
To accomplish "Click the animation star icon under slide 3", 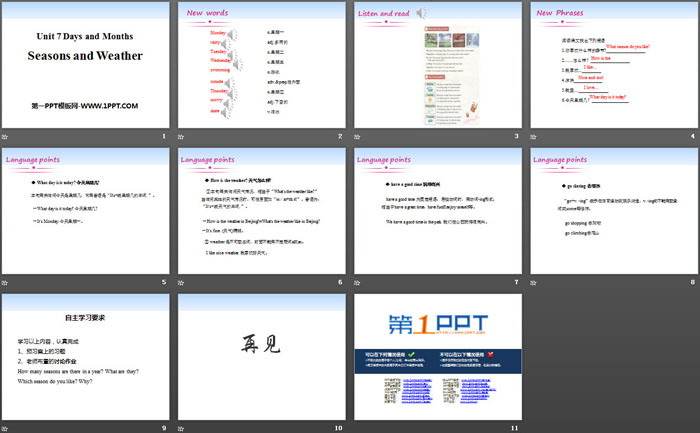I will tap(357, 137).
